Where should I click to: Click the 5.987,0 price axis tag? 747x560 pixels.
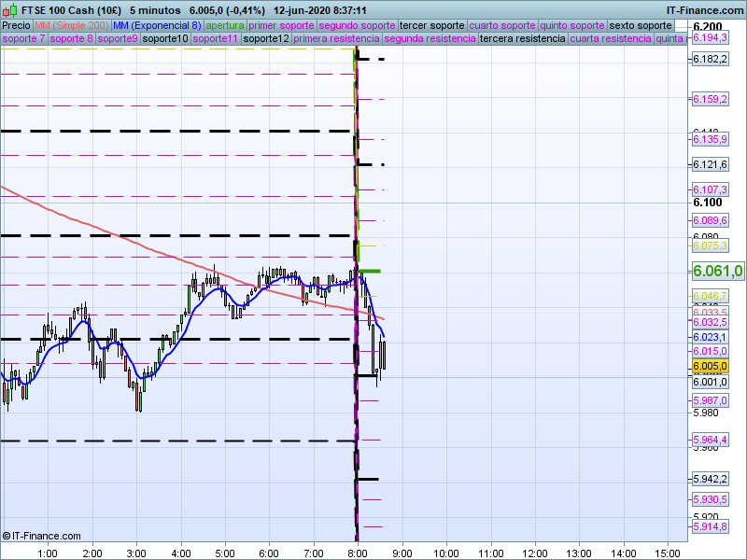710,400
